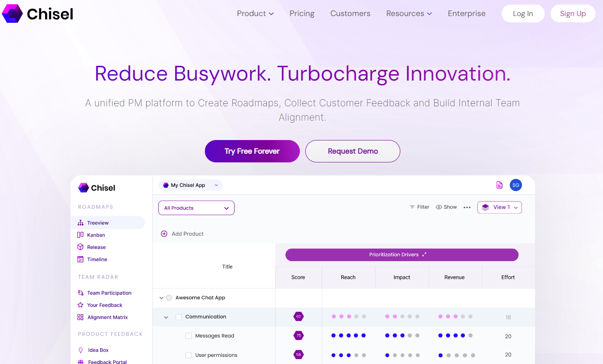Click the Log In button
The width and height of the screenshot is (603, 364).
[523, 13]
